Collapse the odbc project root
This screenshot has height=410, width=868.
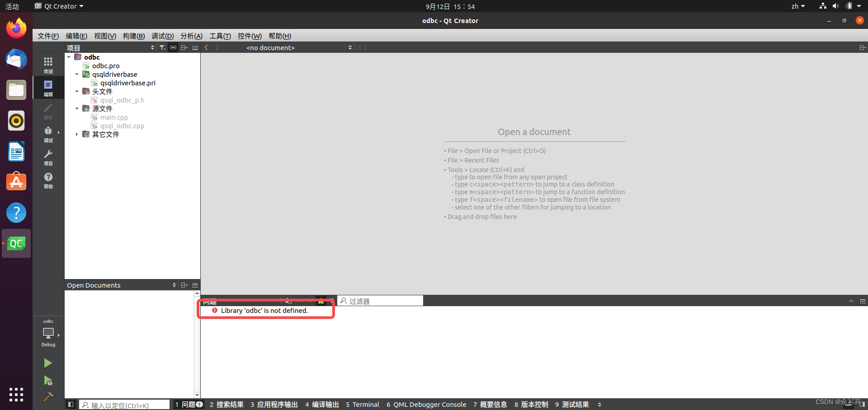[x=69, y=57]
